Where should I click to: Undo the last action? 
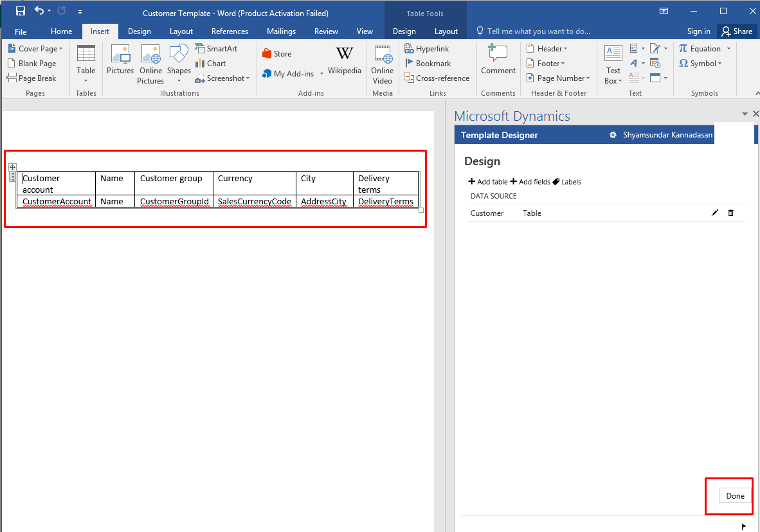(x=39, y=11)
